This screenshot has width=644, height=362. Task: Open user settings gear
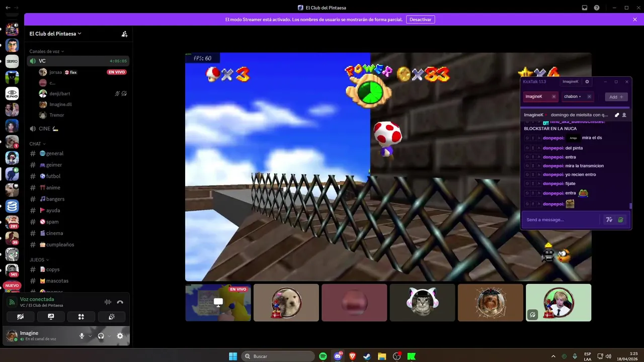pyautogui.click(x=120, y=336)
